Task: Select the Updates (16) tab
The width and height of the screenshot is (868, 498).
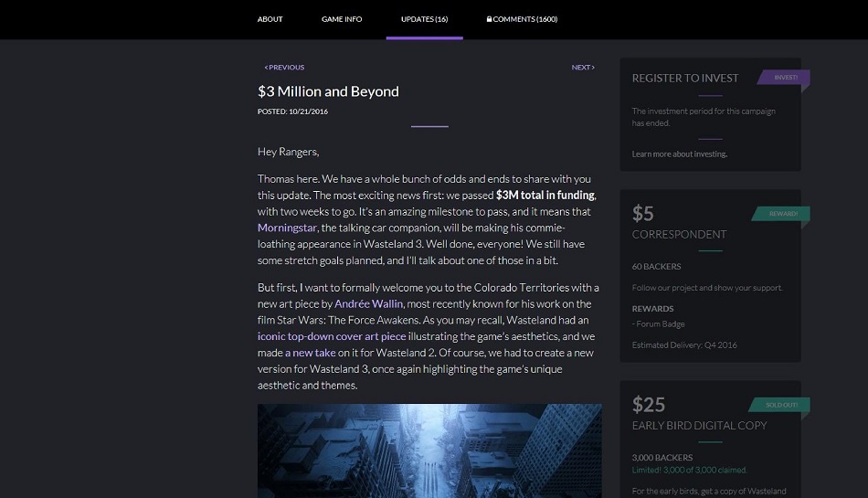Action: [x=424, y=19]
